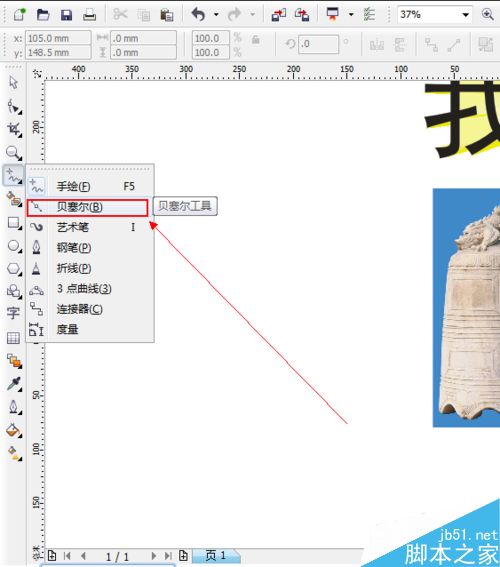The width and height of the screenshot is (500, 567).
Task: Click the Export icon
Action: [302, 14]
